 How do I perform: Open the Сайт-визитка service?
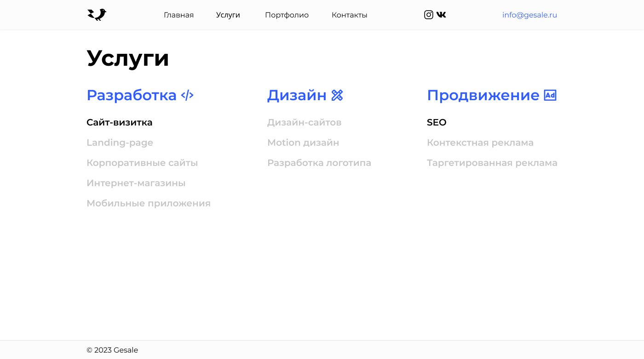(x=120, y=122)
